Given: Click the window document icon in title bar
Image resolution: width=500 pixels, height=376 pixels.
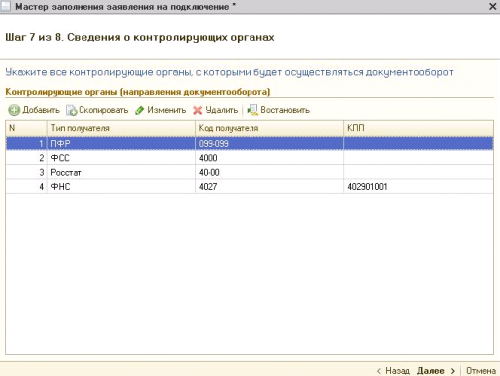Looking at the screenshot, I should 6,6.
